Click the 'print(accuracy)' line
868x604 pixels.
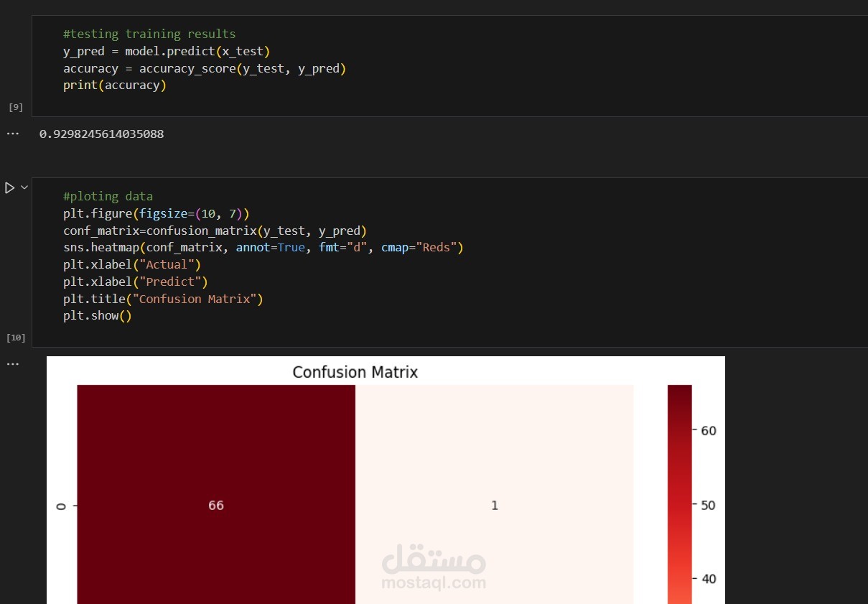[x=115, y=85]
